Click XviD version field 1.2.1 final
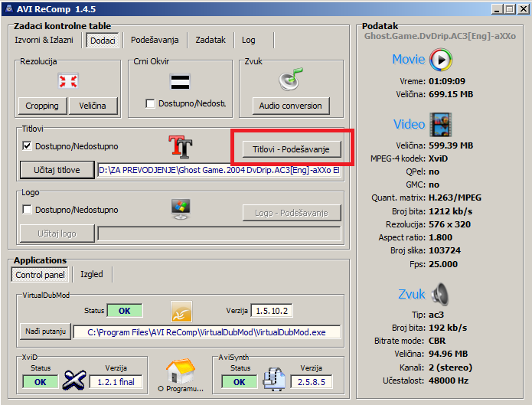Viewport: 532px width, 405px height. click(x=116, y=382)
